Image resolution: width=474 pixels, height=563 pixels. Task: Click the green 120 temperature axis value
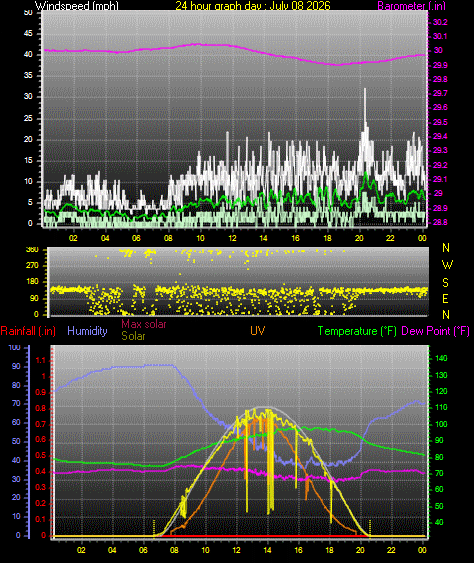coord(441,391)
